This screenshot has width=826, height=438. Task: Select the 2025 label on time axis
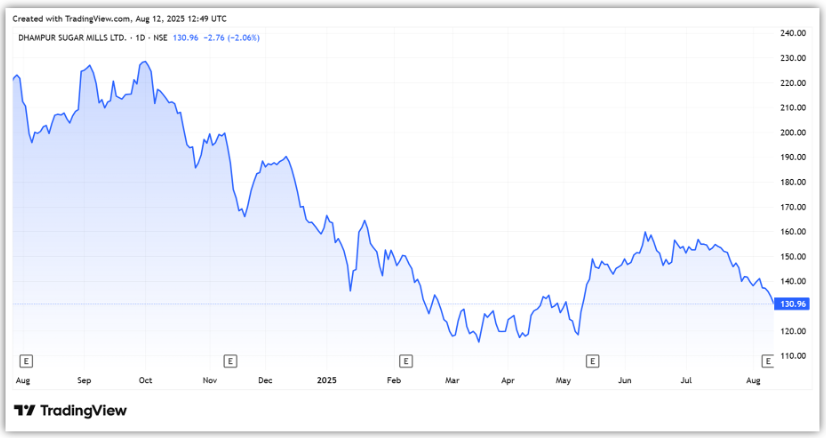[326, 381]
